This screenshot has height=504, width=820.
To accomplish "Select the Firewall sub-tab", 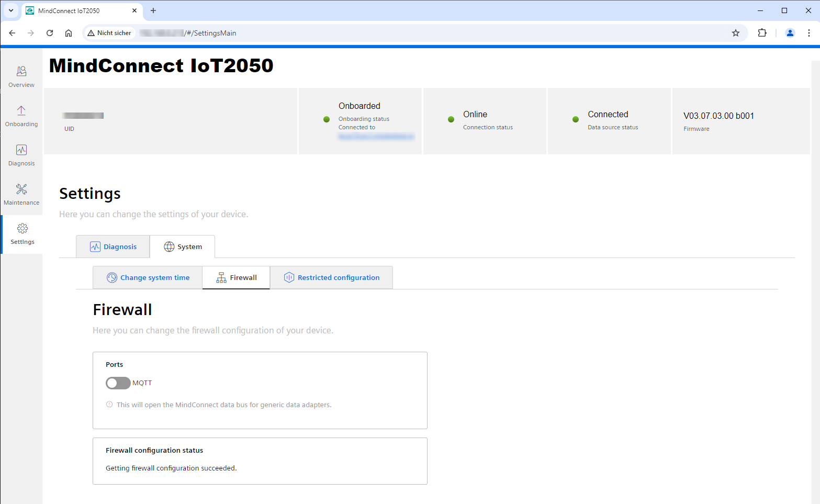I will click(236, 277).
